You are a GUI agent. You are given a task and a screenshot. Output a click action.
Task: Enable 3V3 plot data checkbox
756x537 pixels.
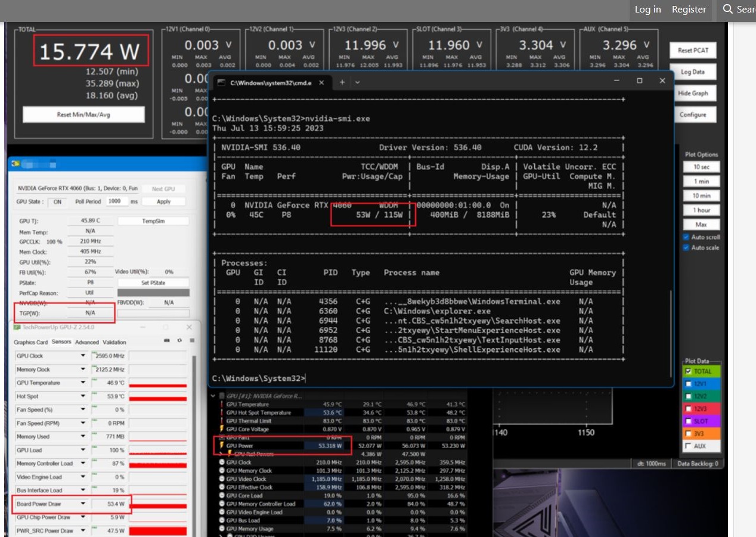689,433
